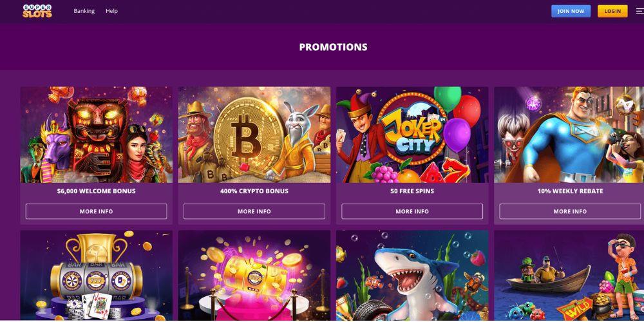Click More Info under 10% Weekly Rebate
Image resolution: width=644 pixels, height=322 pixels.
click(570, 211)
